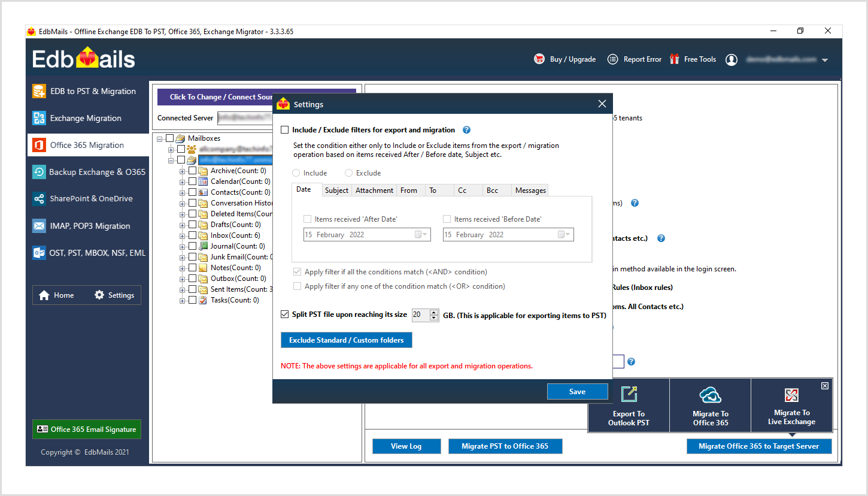The image size is (868, 496).
Task: Open IMAP, POP3 Migration
Action: click(x=88, y=226)
